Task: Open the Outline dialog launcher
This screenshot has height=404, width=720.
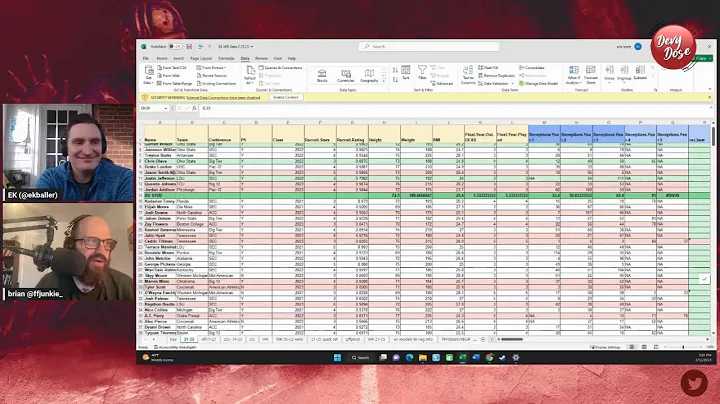Action: click(x=655, y=90)
